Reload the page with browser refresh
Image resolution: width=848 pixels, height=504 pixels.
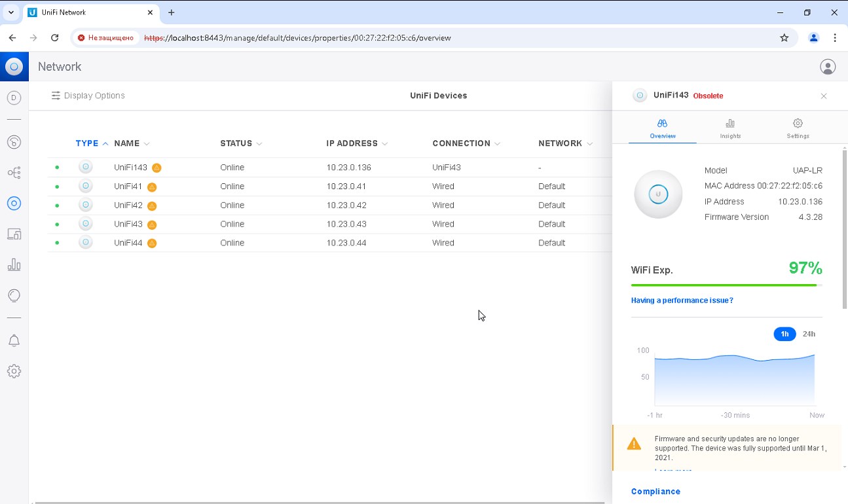tap(55, 38)
